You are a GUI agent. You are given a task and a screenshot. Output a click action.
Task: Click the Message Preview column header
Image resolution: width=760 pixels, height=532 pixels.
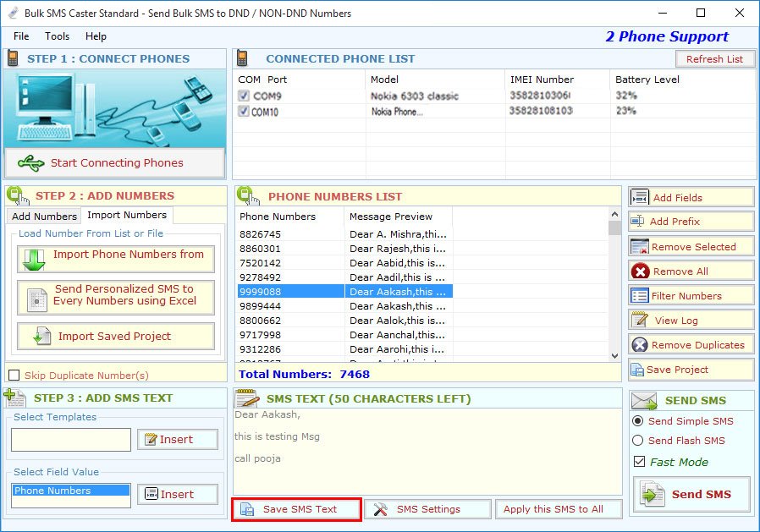(398, 217)
